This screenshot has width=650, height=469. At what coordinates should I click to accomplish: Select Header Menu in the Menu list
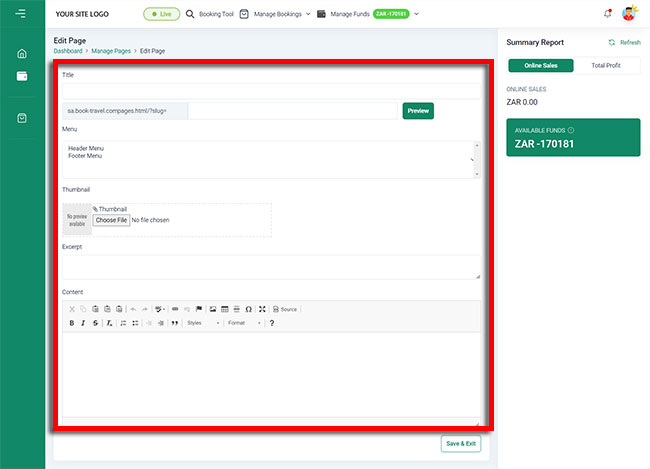click(86, 149)
